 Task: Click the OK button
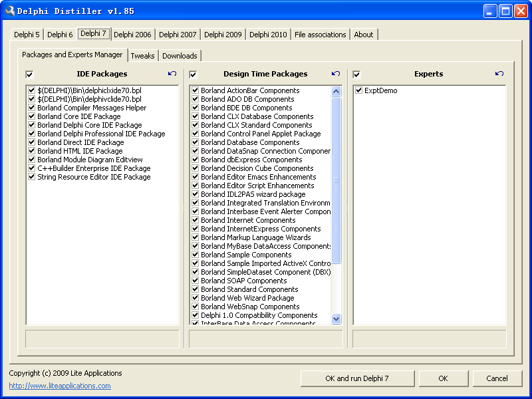pyautogui.click(x=443, y=378)
